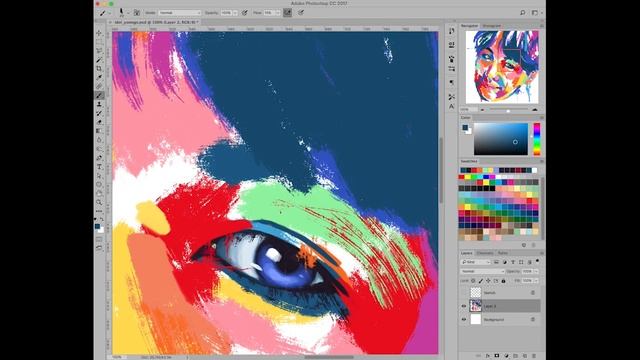This screenshot has width=640, height=360.
Task: Select the Move tool
Action: click(x=99, y=33)
